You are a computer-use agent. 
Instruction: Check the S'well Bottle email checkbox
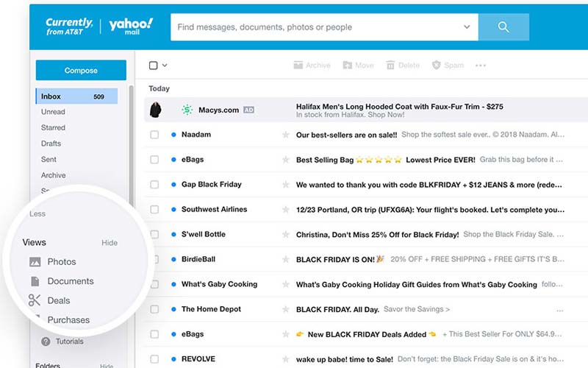coord(154,234)
